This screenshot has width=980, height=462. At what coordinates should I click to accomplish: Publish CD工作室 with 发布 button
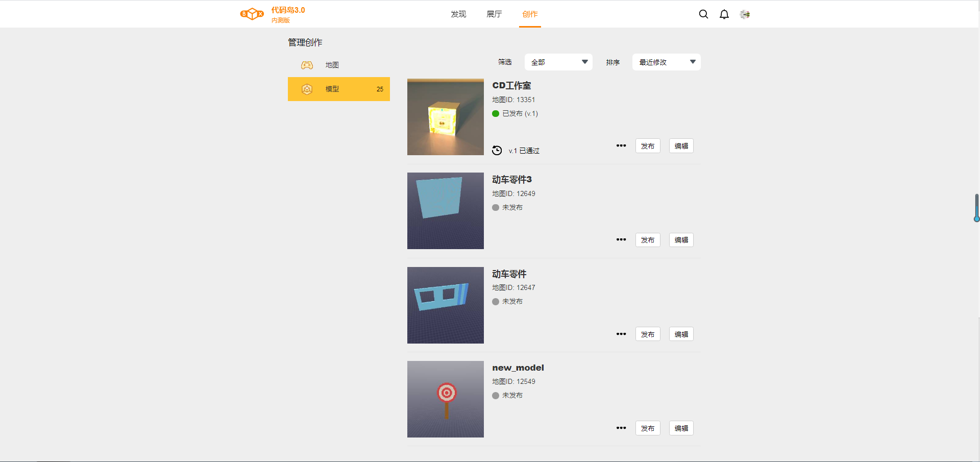(x=648, y=145)
